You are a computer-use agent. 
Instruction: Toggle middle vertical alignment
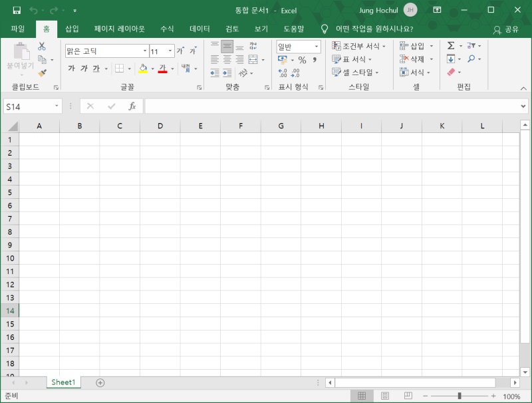(227, 46)
